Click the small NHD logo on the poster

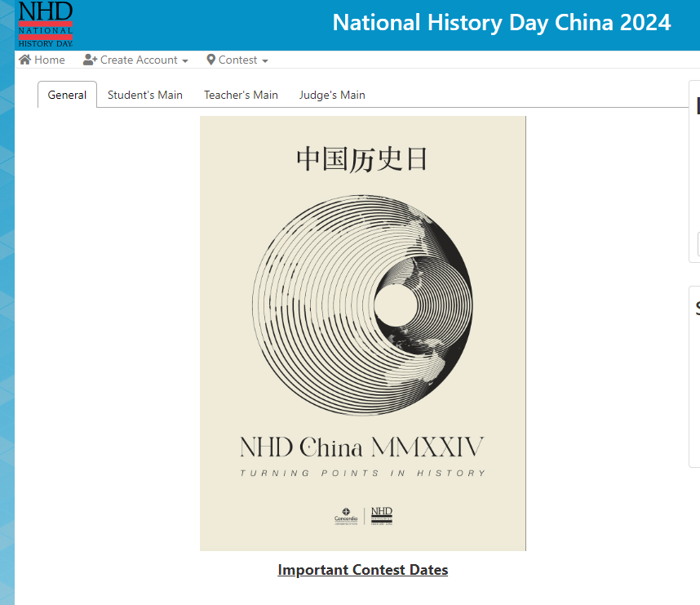[382, 516]
